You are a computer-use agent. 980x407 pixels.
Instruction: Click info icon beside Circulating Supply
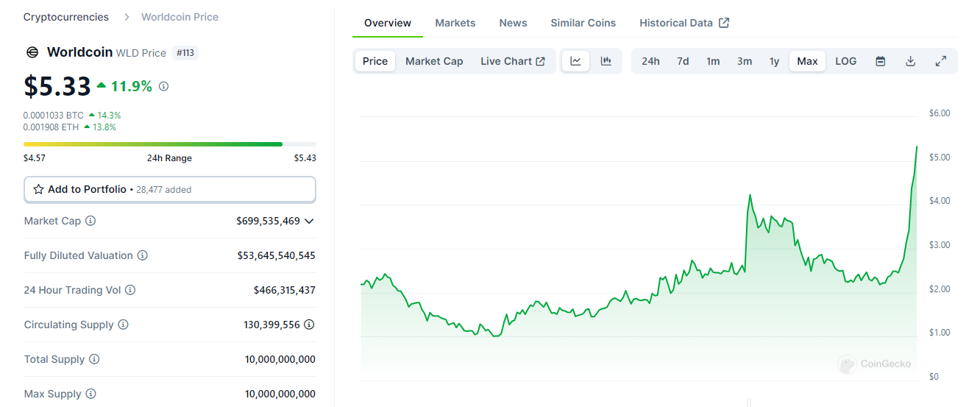click(x=124, y=325)
